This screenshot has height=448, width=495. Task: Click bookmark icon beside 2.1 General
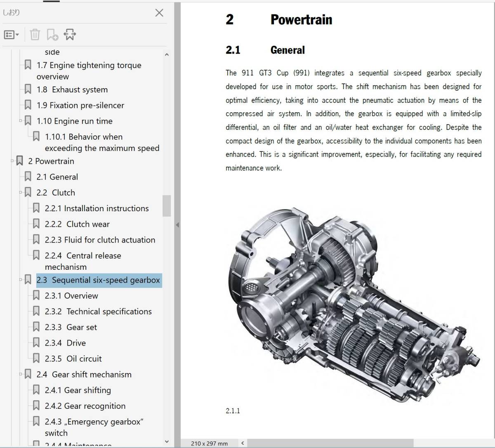coord(28,177)
